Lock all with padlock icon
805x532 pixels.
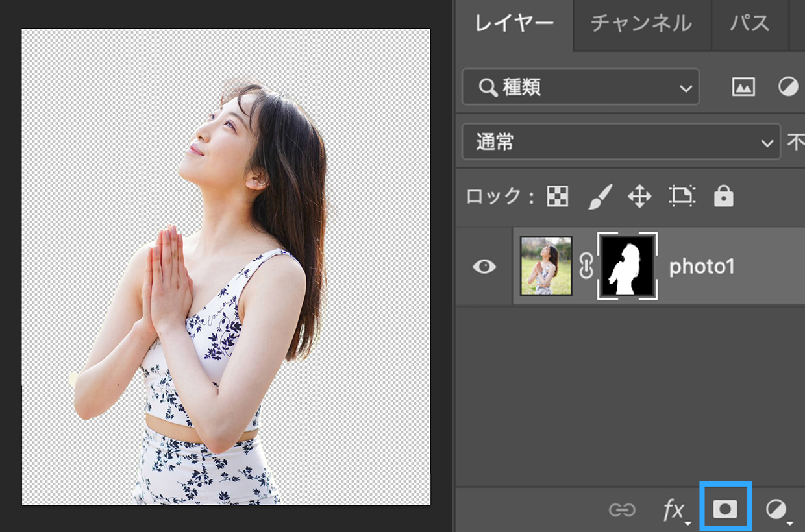(723, 195)
